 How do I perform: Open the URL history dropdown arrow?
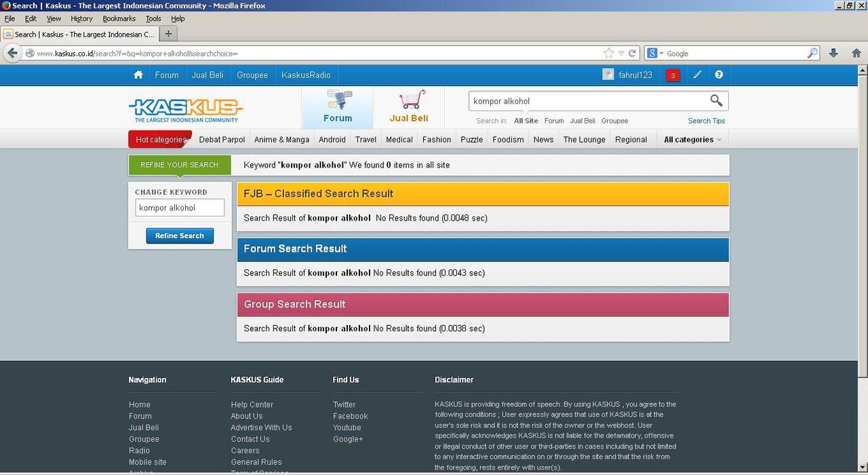pyautogui.click(x=621, y=53)
